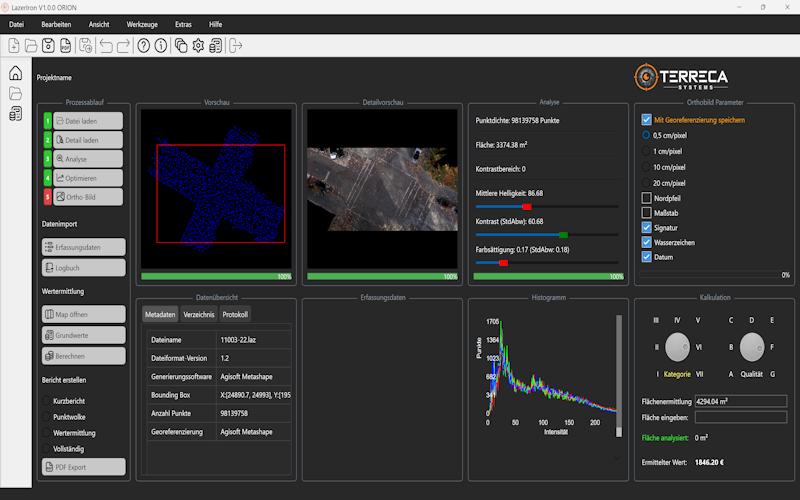Open help via question mark icon
Viewport: 800px width, 500px height.
point(144,45)
